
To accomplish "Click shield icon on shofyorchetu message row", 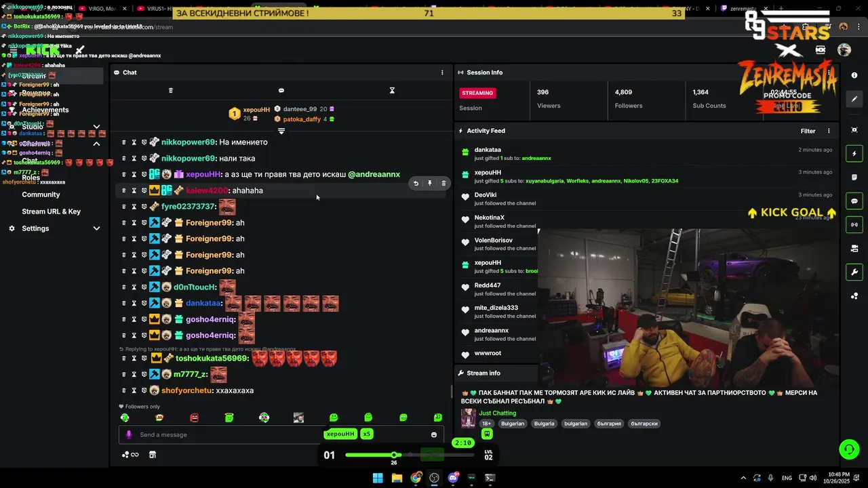I will 144,390.
